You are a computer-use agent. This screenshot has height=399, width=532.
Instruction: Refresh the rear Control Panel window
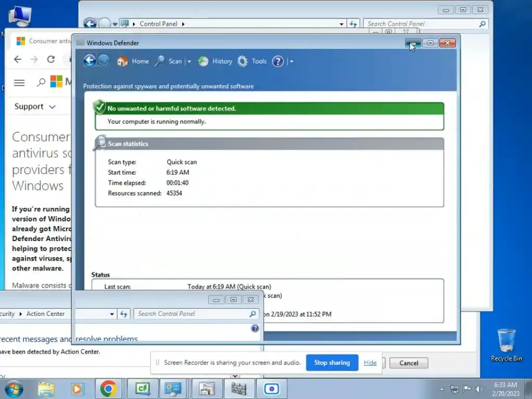click(x=353, y=24)
